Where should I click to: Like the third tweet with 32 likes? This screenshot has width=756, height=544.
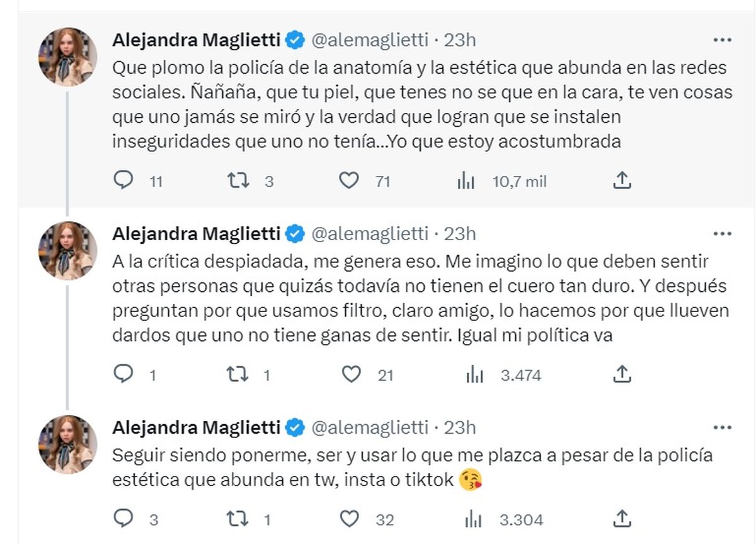tap(350, 519)
